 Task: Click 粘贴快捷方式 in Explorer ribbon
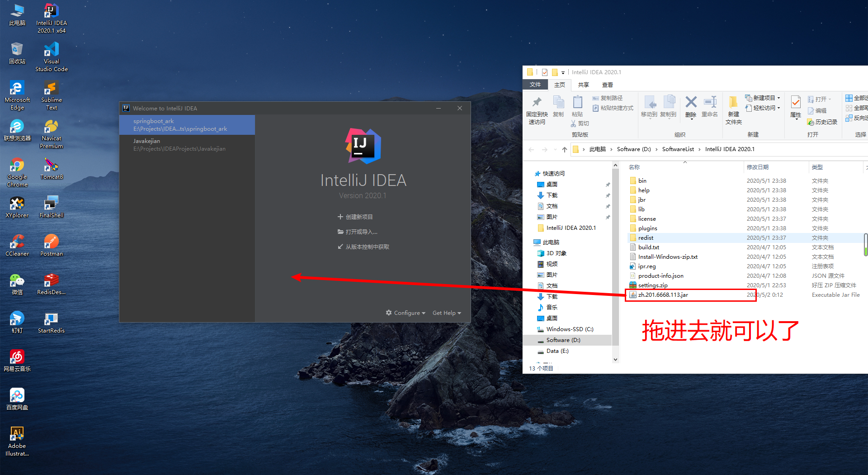[x=613, y=108]
